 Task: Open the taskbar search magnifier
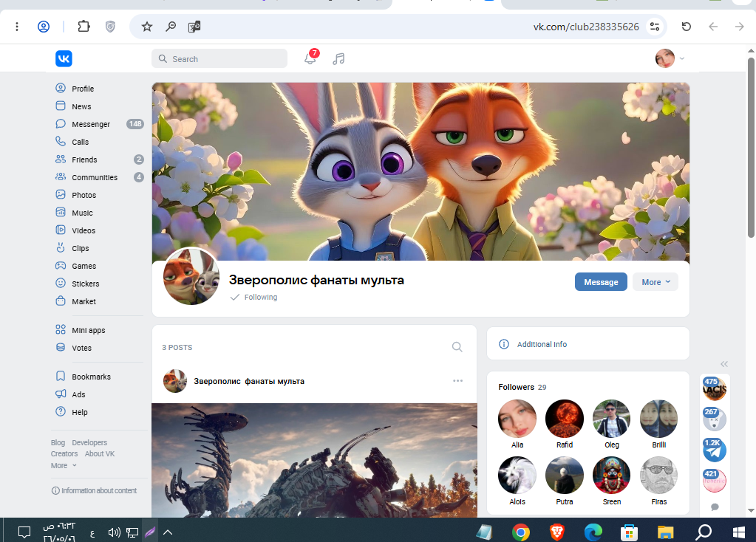pyautogui.click(x=704, y=532)
